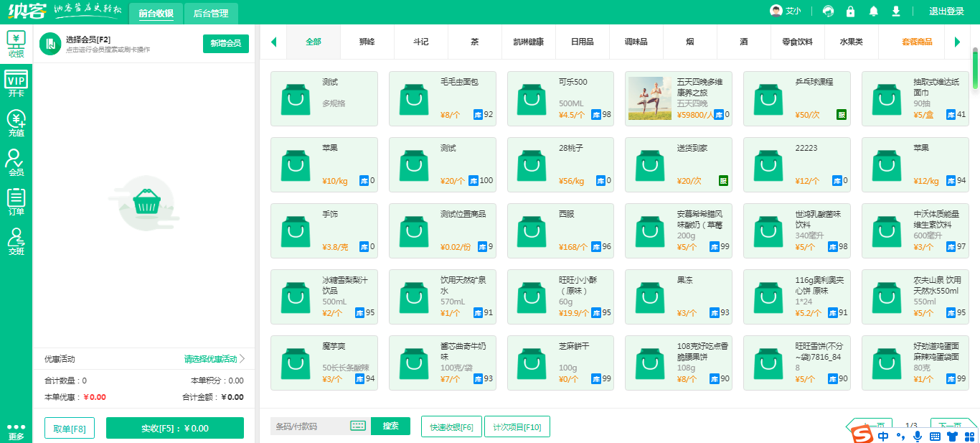Open the notification bell icon
The width and height of the screenshot is (980, 443).
pyautogui.click(x=873, y=11)
